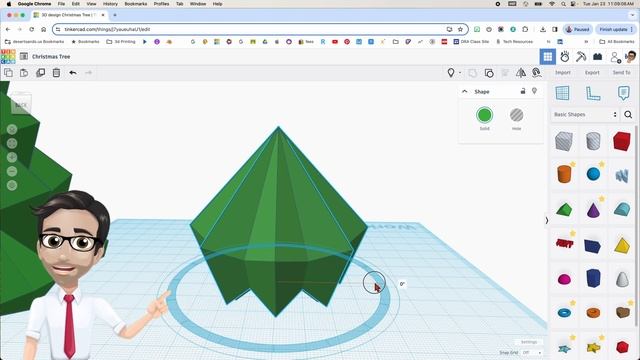Open the Blocks brick view icon

pyautogui.click(x=598, y=57)
